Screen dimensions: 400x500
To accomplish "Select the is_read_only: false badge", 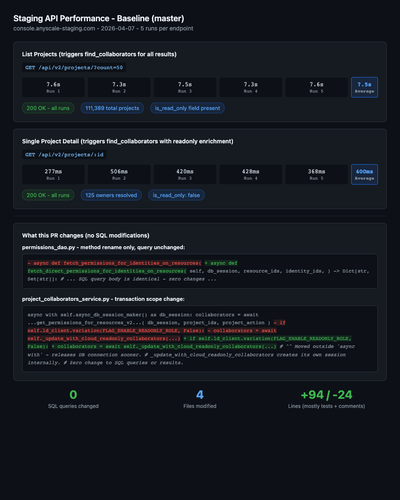I will click(176, 195).
